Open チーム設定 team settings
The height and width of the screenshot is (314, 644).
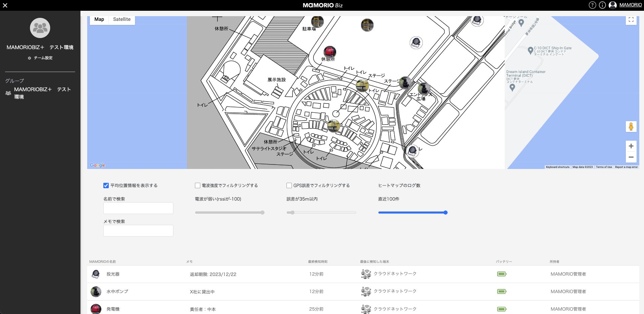click(40, 58)
